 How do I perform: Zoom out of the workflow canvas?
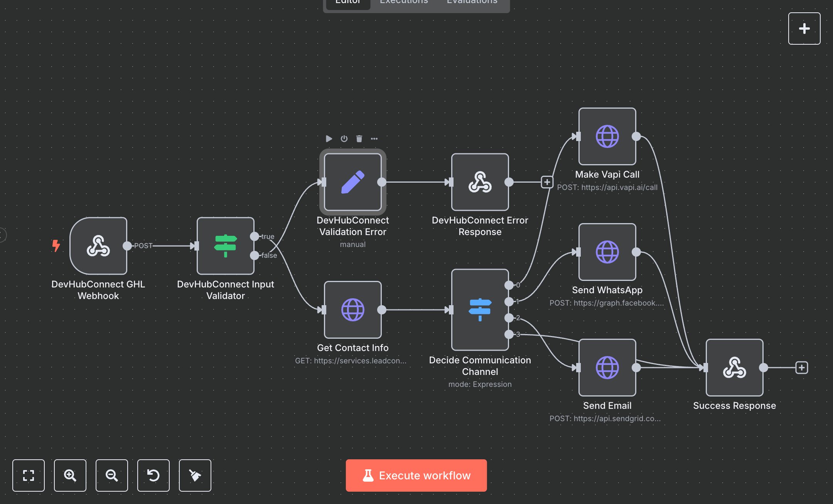tap(111, 475)
